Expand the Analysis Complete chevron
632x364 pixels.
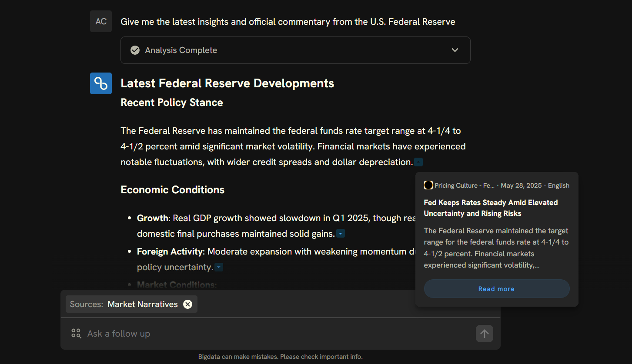click(455, 50)
